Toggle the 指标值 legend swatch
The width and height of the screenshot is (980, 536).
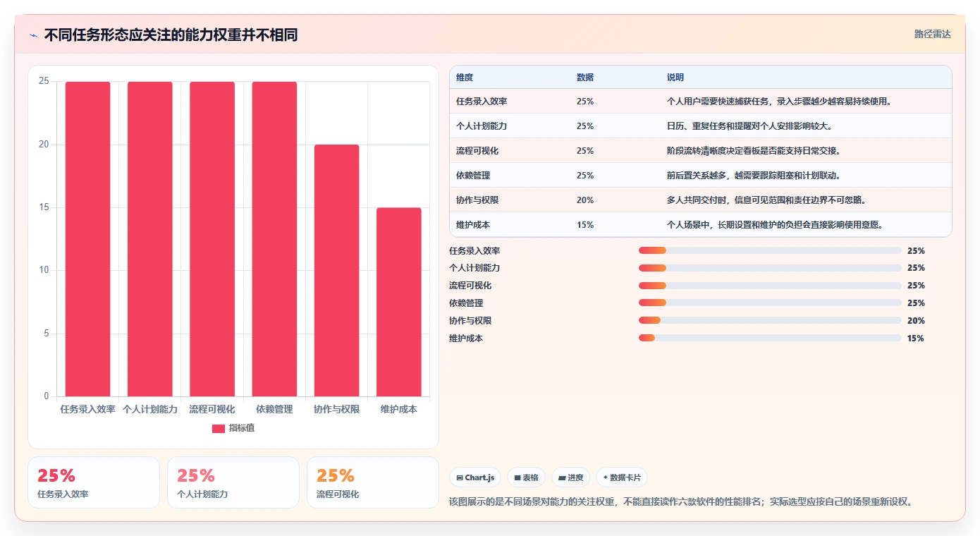point(219,428)
